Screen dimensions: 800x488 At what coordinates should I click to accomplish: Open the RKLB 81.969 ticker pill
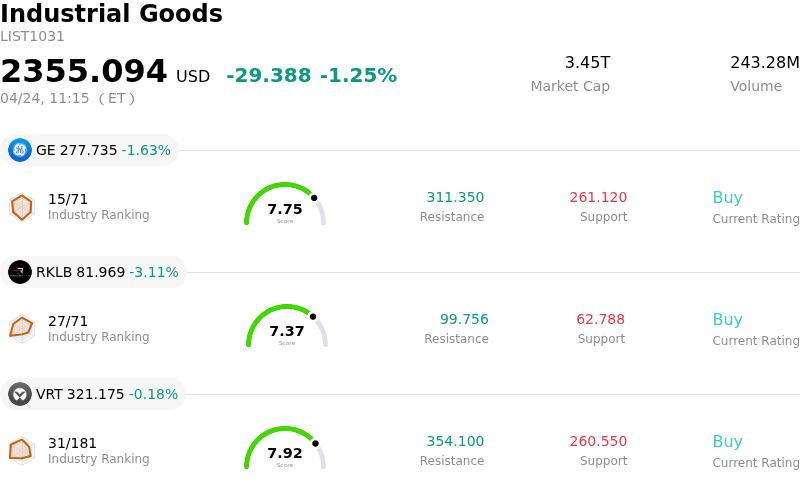tap(94, 272)
